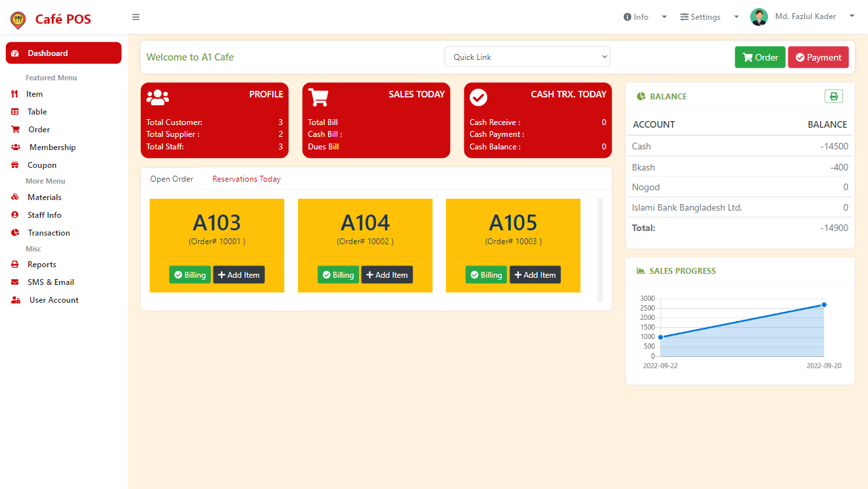Expand the Md. Fazlul Kader user dropdown arrow
This screenshot has height=489, width=868.
click(x=852, y=16)
